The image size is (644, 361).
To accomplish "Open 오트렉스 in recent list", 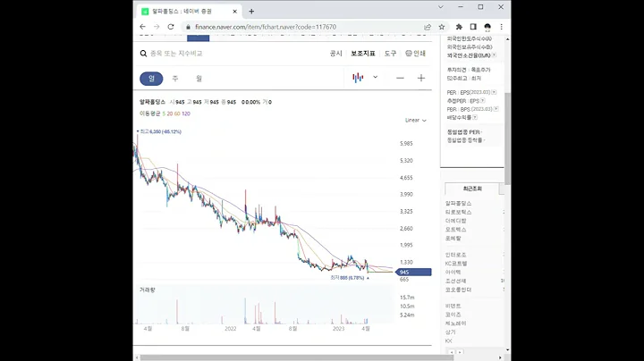I will pos(456,230).
